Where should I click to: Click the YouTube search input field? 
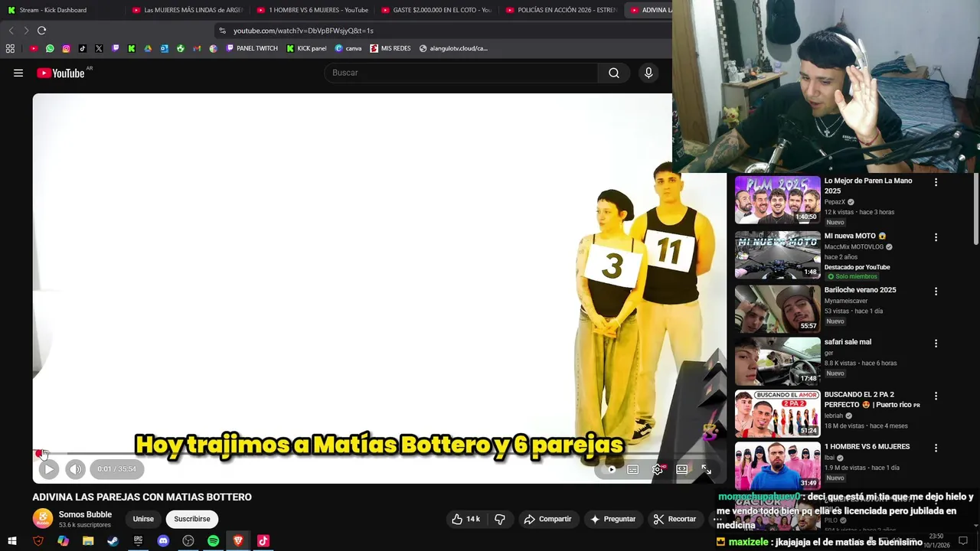tap(461, 73)
